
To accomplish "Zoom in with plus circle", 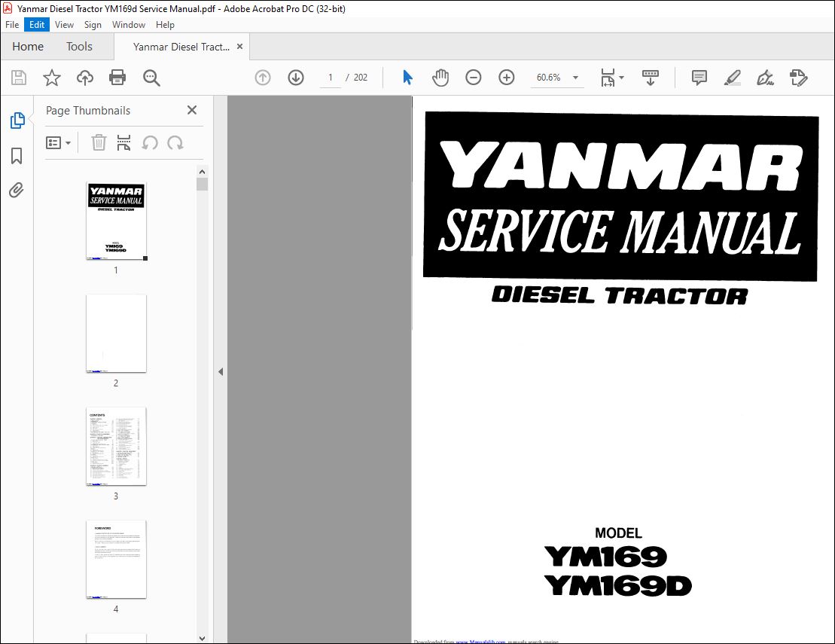I will (507, 78).
